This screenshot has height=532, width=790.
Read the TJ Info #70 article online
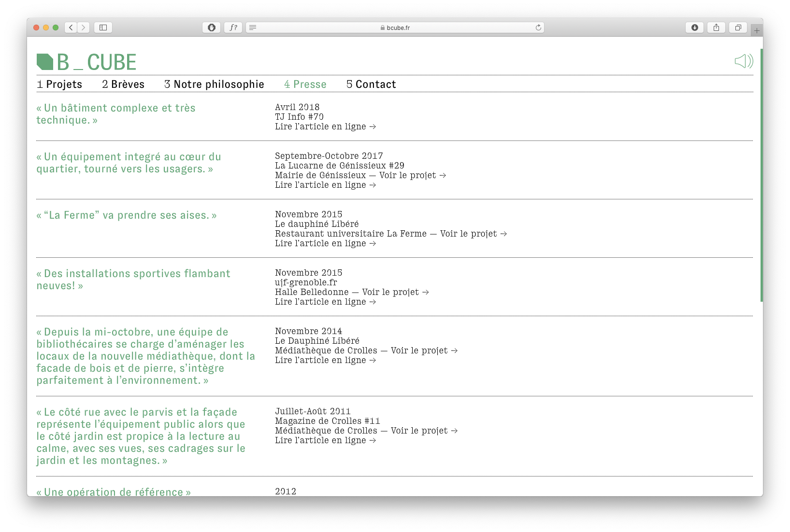click(x=325, y=126)
